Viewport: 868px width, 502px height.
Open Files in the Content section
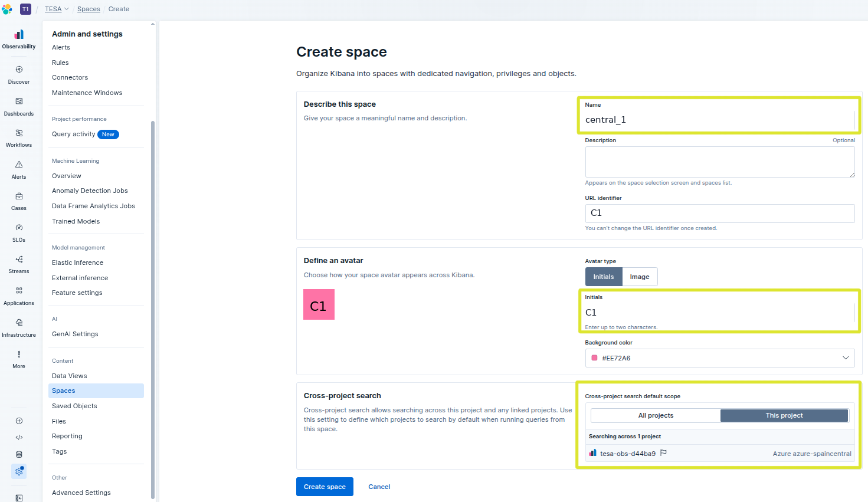tap(59, 421)
